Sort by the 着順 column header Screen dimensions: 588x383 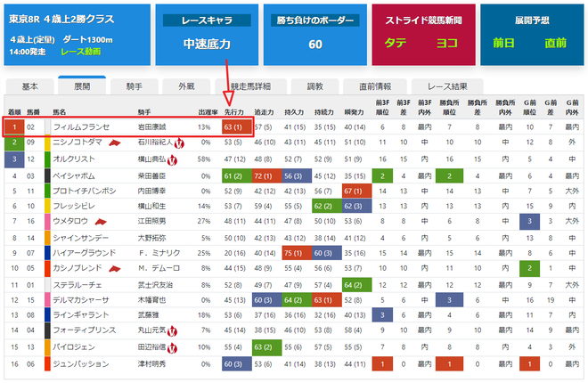pos(14,112)
